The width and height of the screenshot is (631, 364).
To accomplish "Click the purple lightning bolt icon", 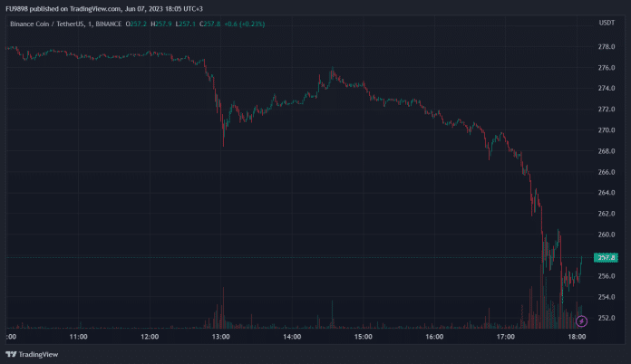I will (x=581, y=320).
